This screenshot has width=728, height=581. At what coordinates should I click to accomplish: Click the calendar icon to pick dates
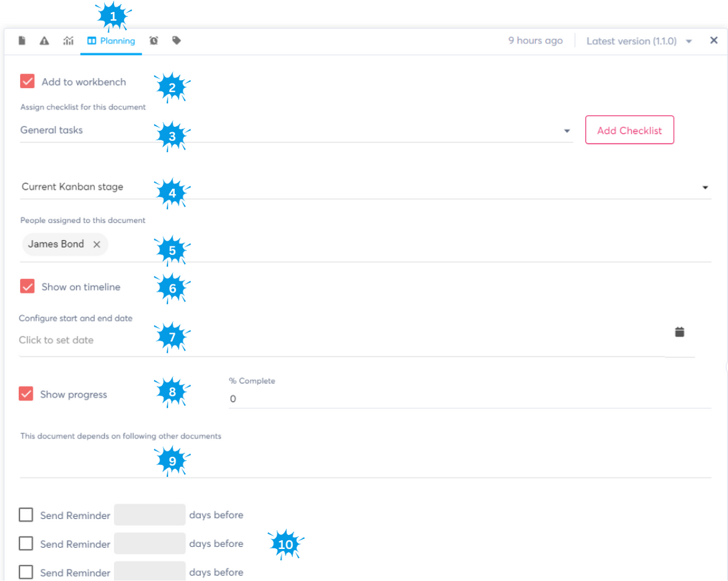click(679, 332)
